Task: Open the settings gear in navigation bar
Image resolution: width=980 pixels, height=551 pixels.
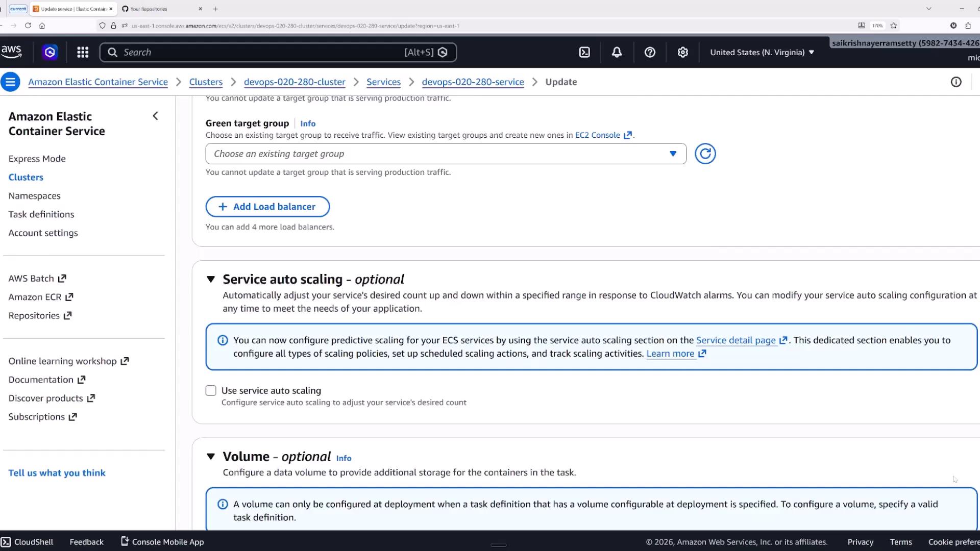Action: [683, 52]
